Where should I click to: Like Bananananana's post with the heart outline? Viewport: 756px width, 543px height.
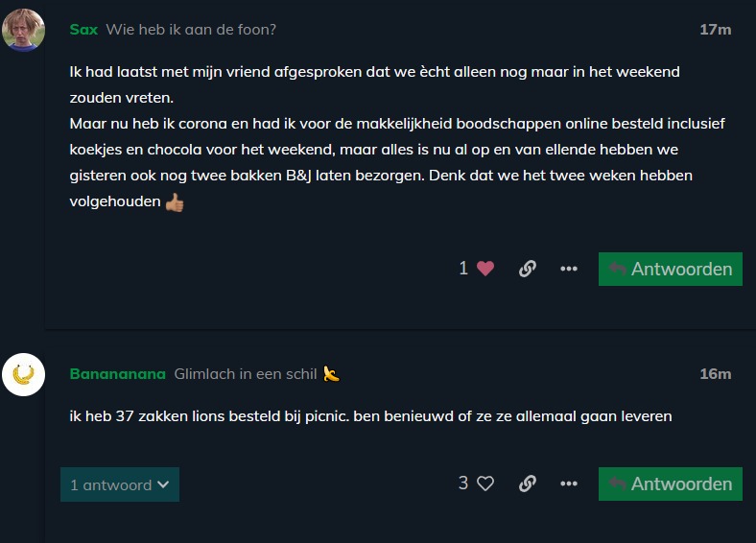(485, 484)
